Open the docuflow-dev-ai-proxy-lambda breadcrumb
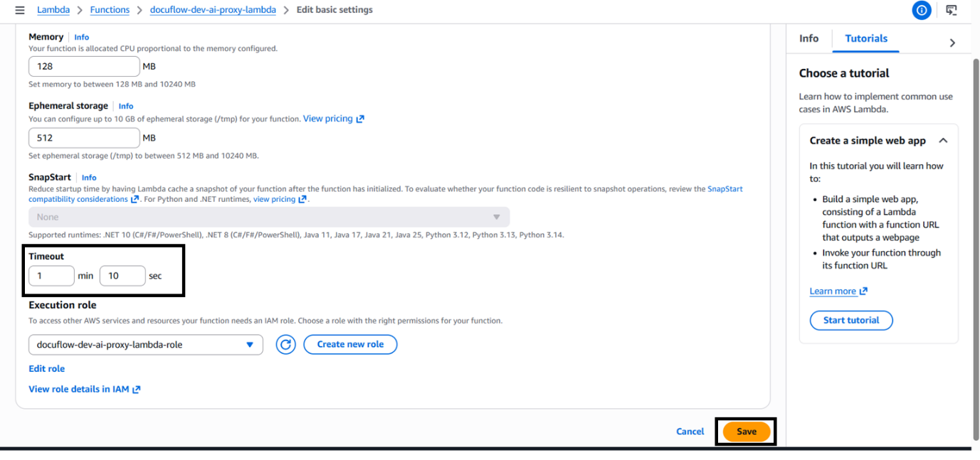This screenshot has height=460, width=980. [213, 10]
